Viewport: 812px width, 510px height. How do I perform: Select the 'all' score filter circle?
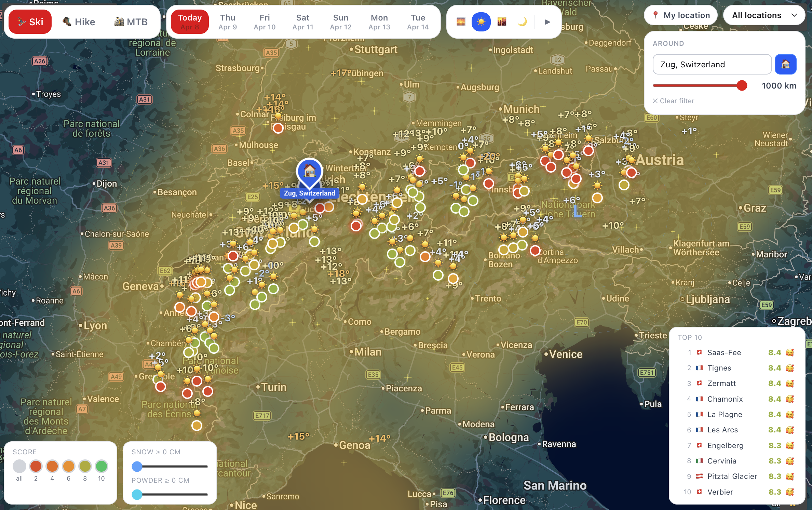(x=19, y=466)
